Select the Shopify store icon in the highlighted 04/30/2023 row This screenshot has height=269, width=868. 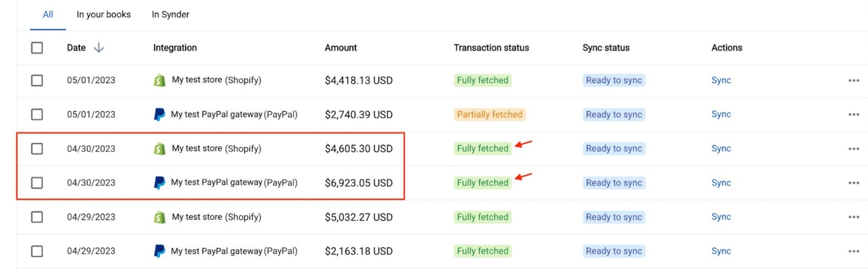coord(159,148)
